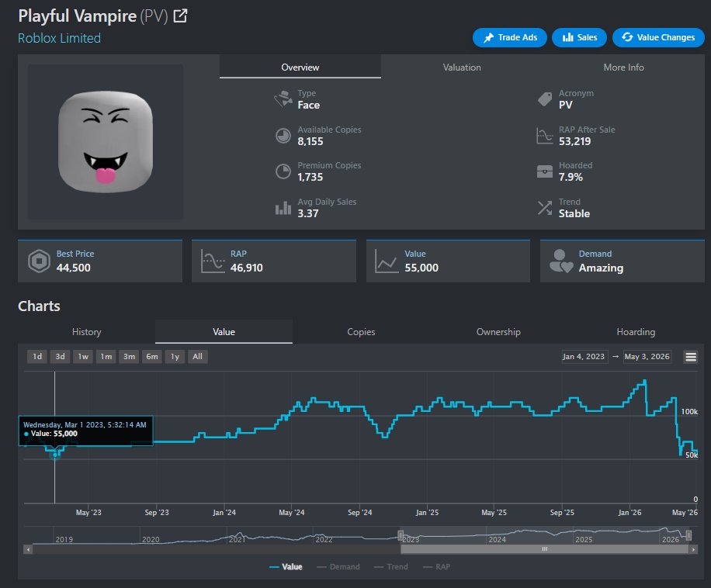Image resolution: width=711 pixels, height=588 pixels.
Task: Click the Hoarded chest icon
Action: click(x=545, y=171)
